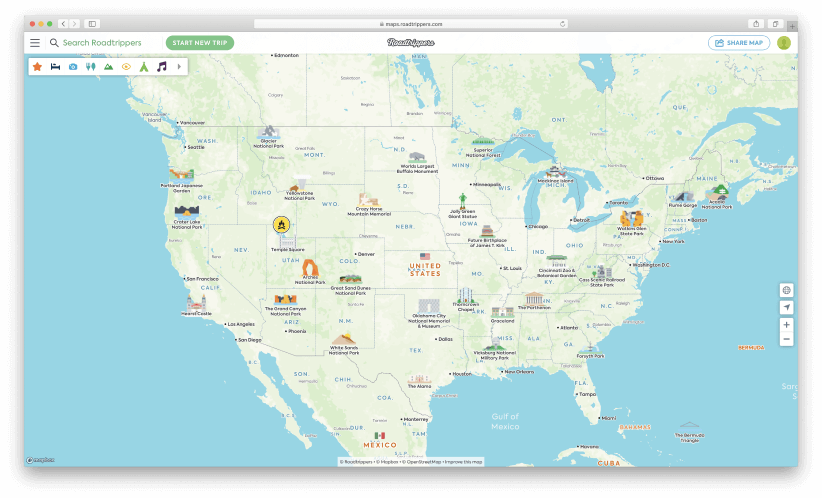Click the Arches National Park marker
The image size is (822, 498).
tap(310, 267)
